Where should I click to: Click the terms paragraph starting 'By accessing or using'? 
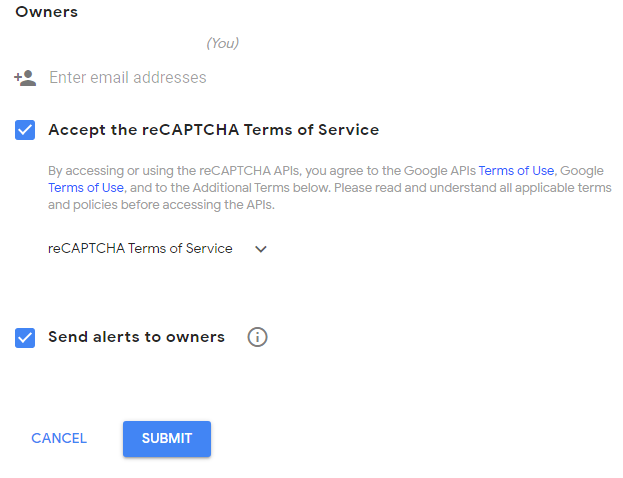click(x=330, y=188)
